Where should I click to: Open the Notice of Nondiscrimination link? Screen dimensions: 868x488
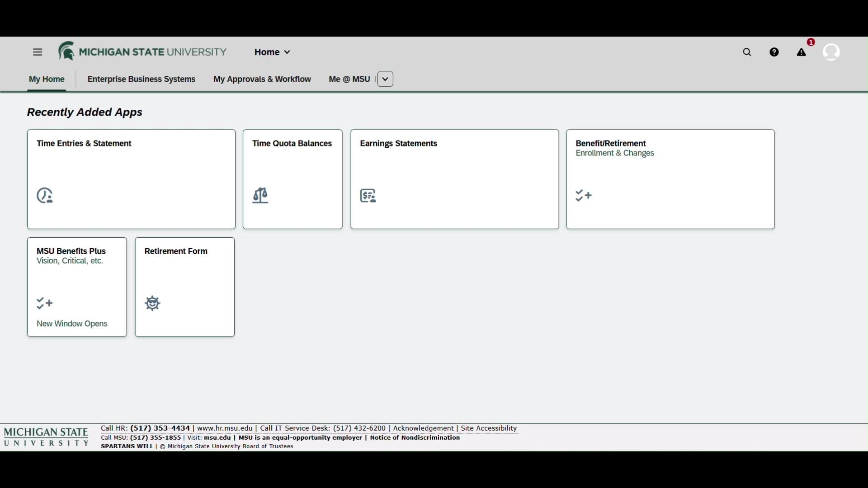point(415,438)
